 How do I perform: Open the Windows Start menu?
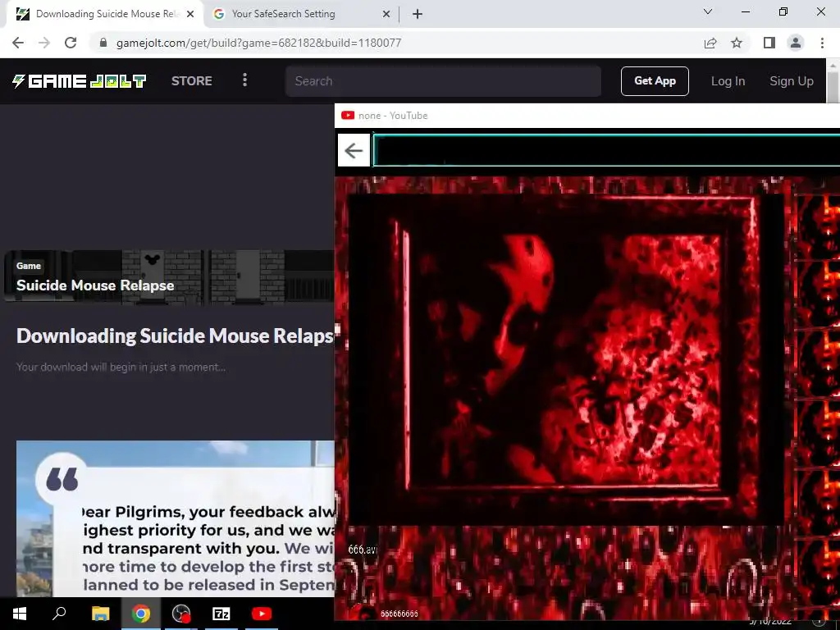click(20, 614)
